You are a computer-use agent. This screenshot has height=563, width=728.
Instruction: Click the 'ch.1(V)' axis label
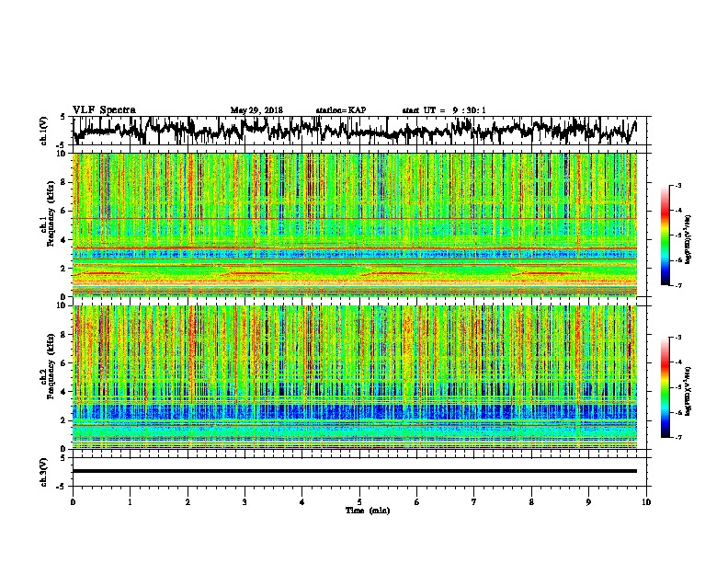click(x=44, y=131)
